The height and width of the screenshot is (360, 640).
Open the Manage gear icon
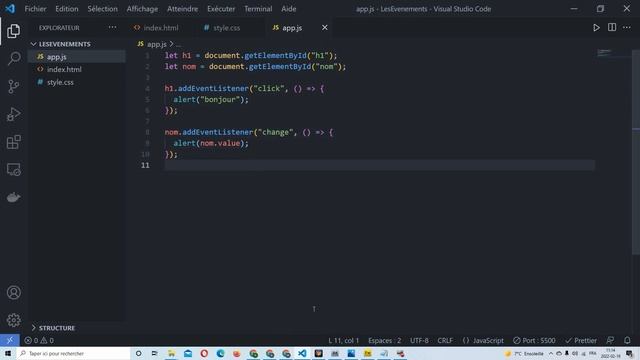click(x=13, y=320)
